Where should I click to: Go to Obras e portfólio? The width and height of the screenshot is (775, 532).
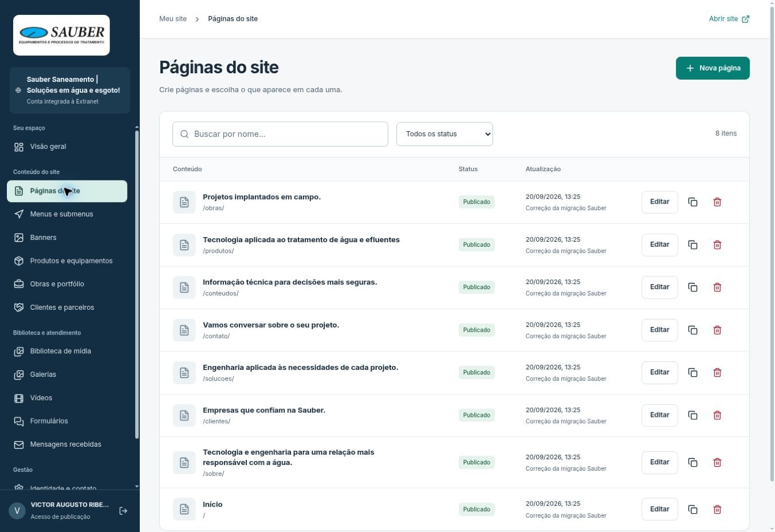click(x=67, y=284)
